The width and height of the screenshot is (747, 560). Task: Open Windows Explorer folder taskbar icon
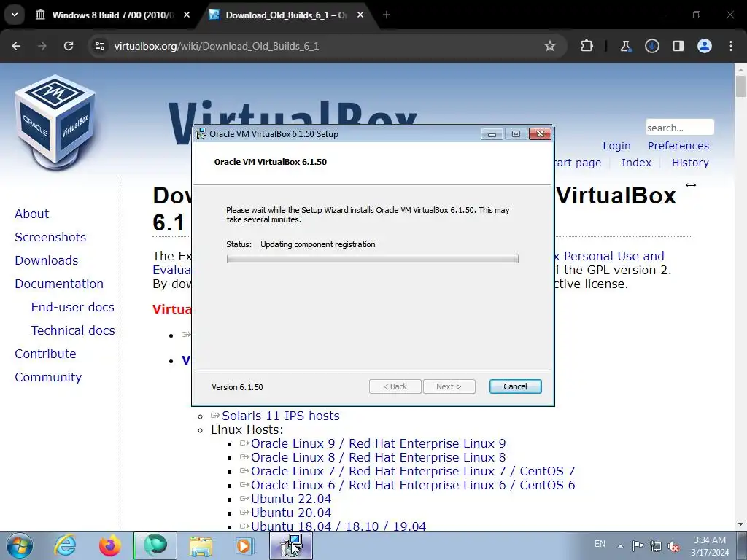(x=201, y=545)
